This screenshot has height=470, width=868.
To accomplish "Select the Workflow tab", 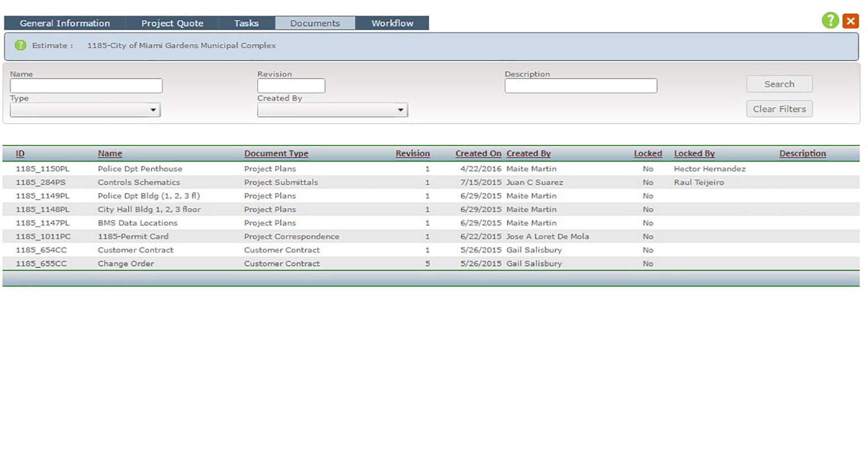I will pyautogui.click(x=392, y=23).
